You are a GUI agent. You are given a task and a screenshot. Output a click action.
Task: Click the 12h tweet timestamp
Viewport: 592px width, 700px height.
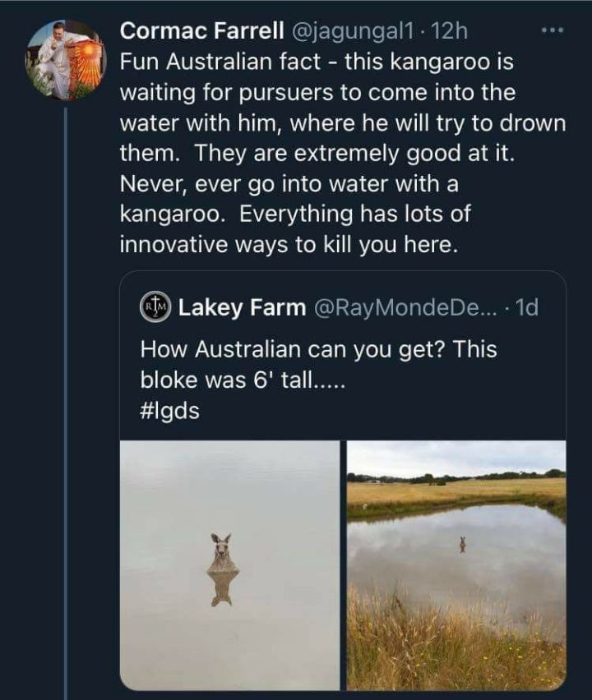[449, 31]
